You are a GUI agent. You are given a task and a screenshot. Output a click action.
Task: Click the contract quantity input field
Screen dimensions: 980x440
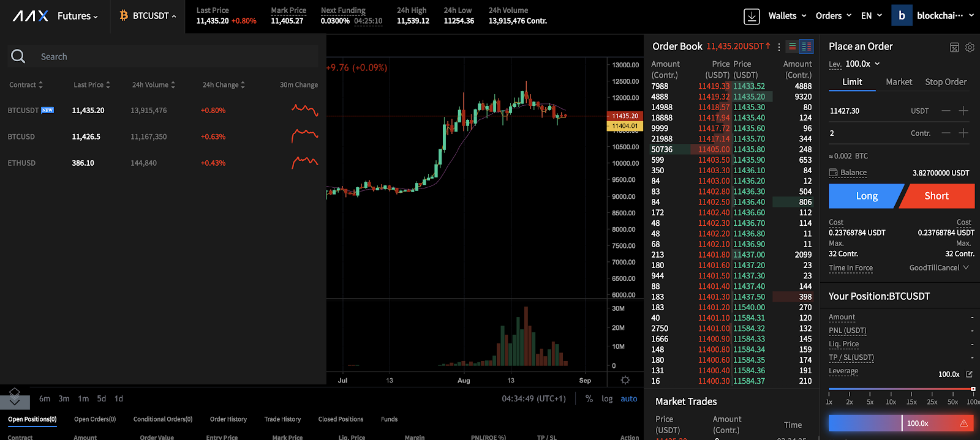click(869, 133)
